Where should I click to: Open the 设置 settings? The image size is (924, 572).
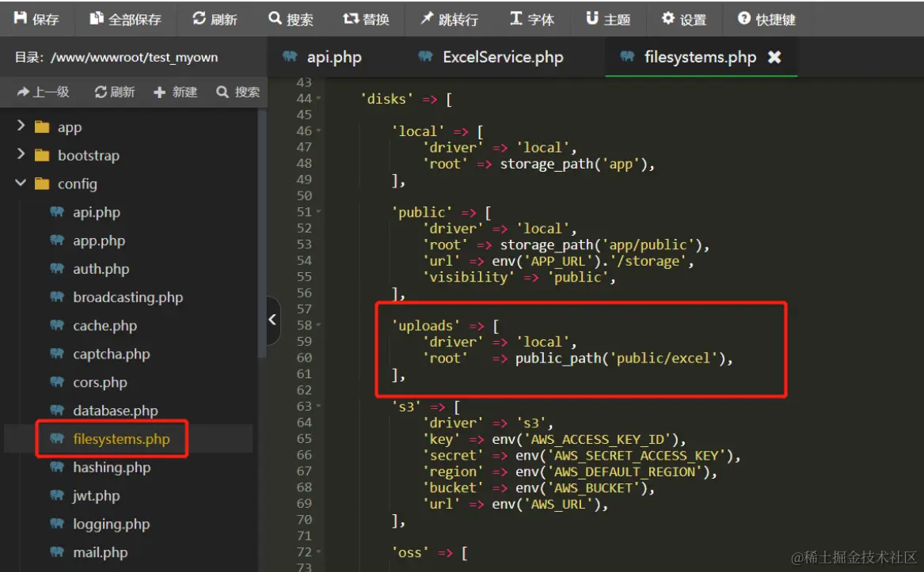[x=683, y=19]
